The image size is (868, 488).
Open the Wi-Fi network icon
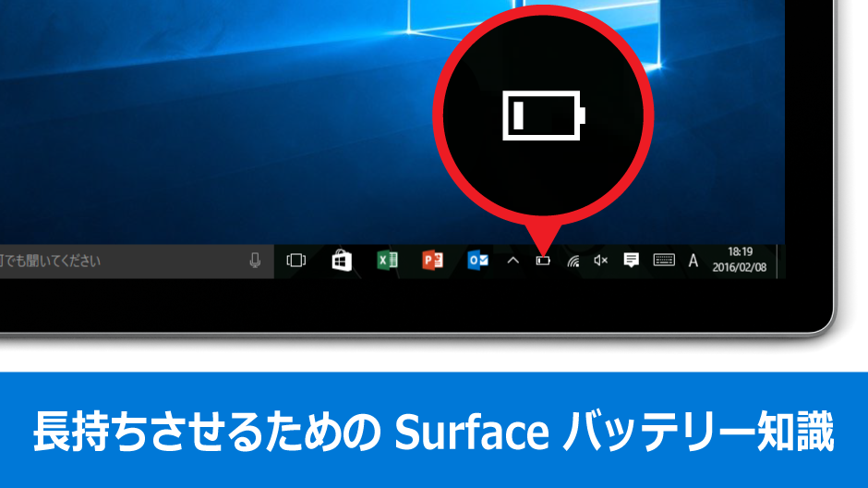point(573,261)
